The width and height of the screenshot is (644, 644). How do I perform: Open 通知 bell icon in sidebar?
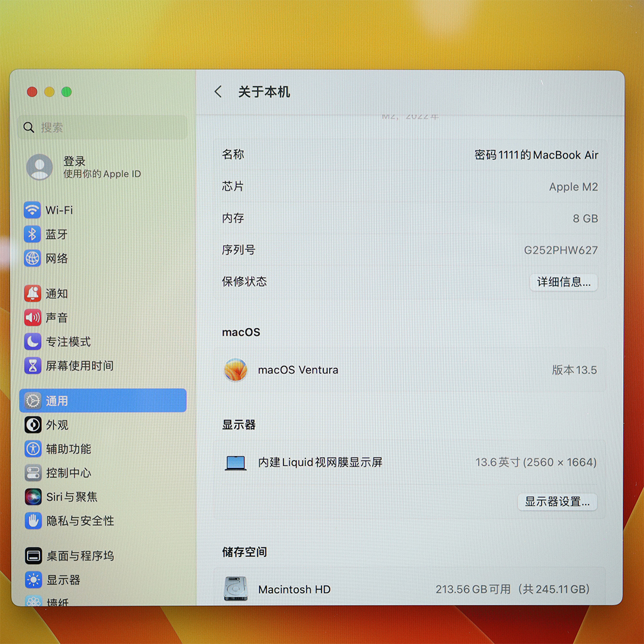click(32, 293)
